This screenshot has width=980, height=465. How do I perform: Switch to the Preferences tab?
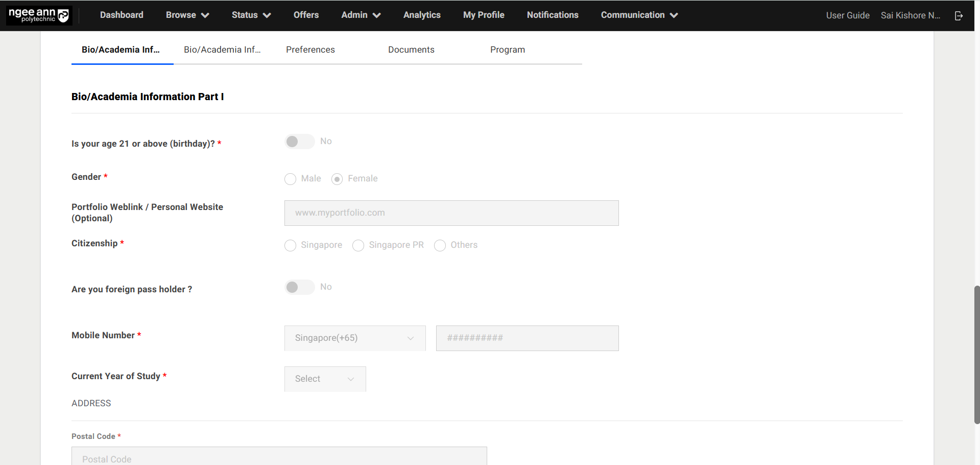pos(310,50)
